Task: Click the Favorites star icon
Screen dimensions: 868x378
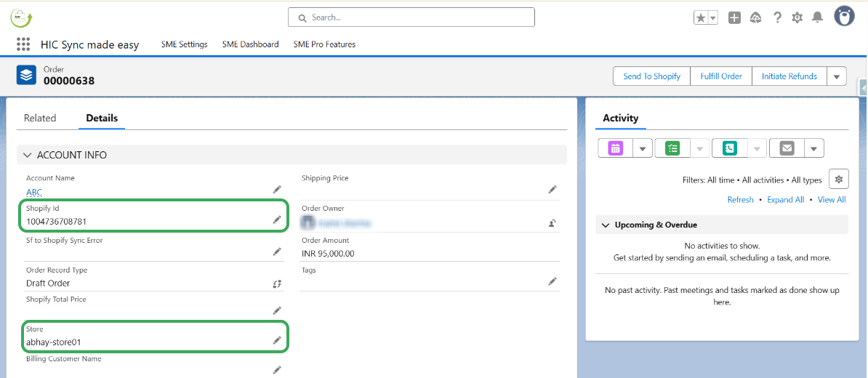Action: point(701,18)
